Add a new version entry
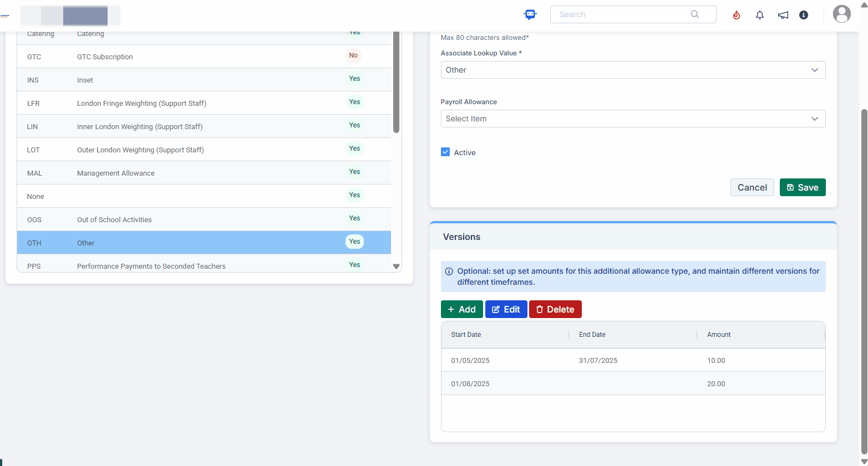Viewport: 868px width, 466px height. 461,309
